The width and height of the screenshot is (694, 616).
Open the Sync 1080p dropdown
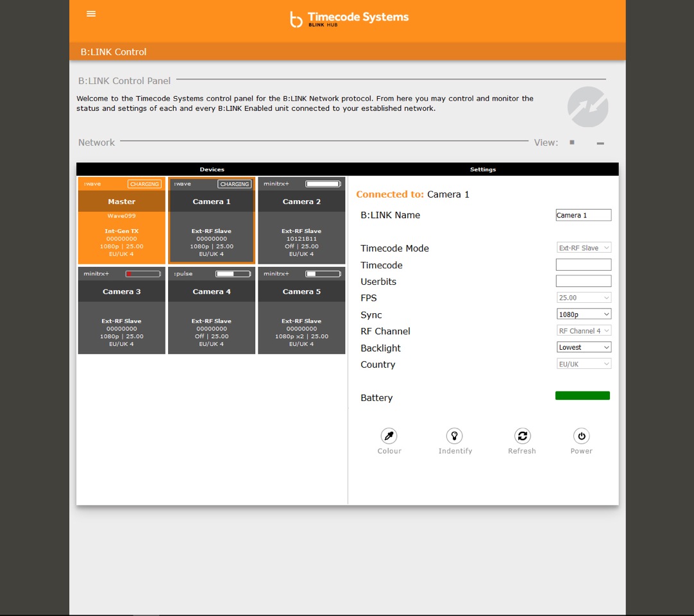(x=584, y=314)
